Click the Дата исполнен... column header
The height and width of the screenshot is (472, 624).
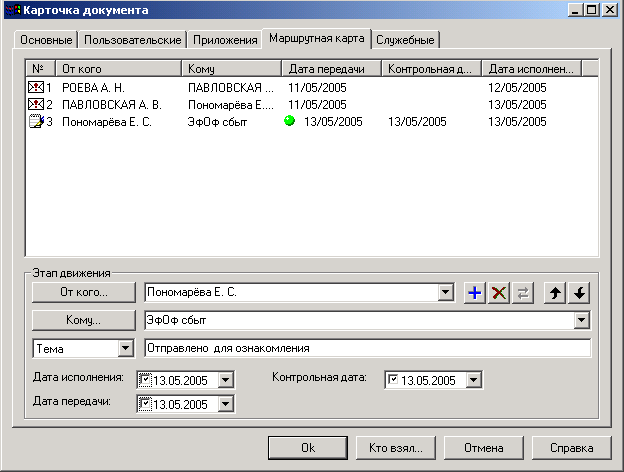tap(532, 68)
